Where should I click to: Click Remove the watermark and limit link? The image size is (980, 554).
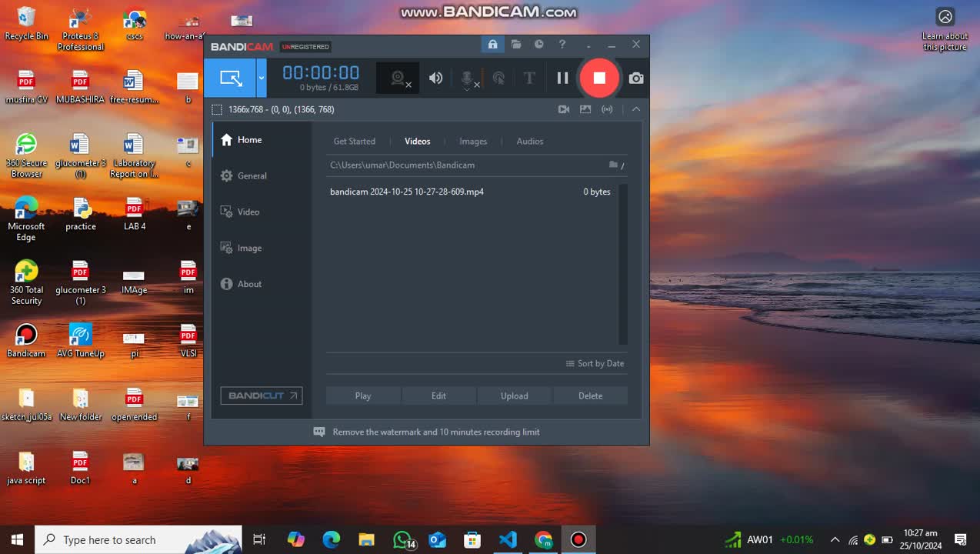[436, 432]
